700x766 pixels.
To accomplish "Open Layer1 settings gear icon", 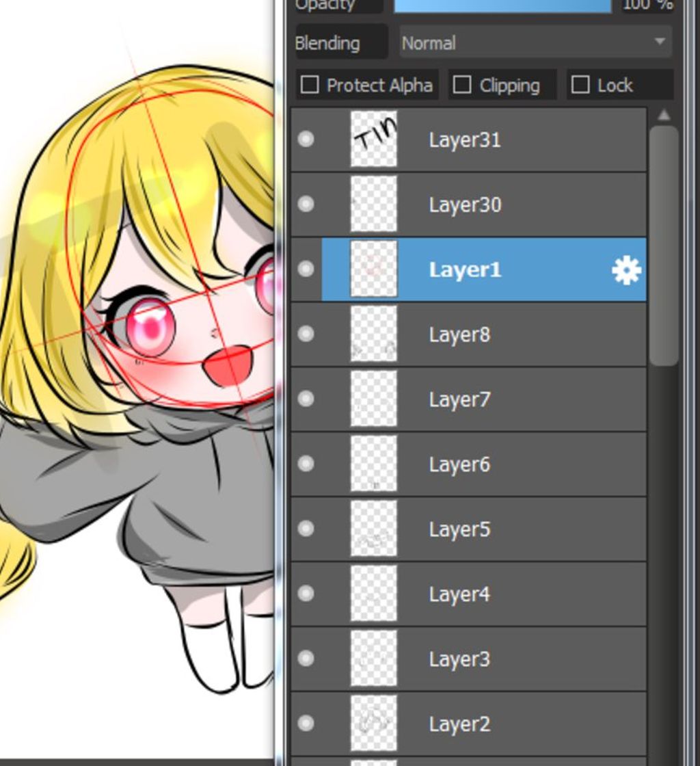I will [x=626, y=269].
